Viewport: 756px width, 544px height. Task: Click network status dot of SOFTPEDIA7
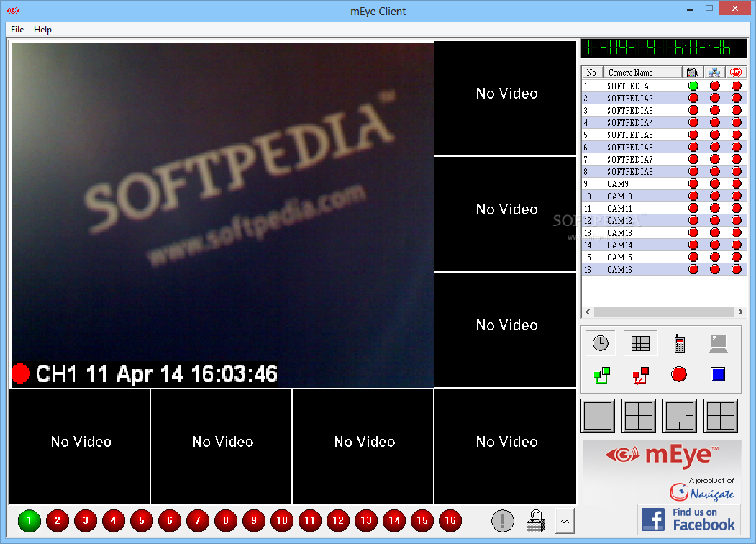(714, 159)
